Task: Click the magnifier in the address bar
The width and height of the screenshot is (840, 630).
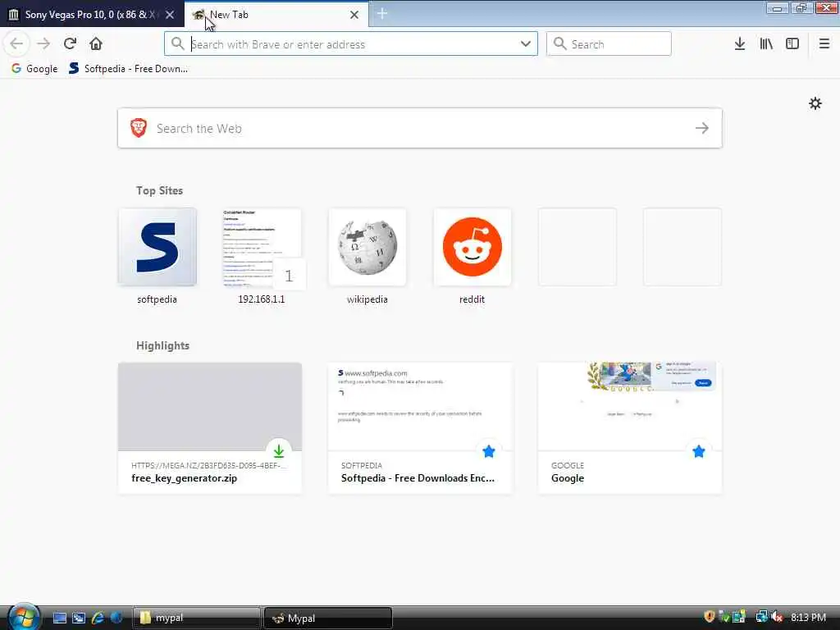Action: tap(177, 44)
